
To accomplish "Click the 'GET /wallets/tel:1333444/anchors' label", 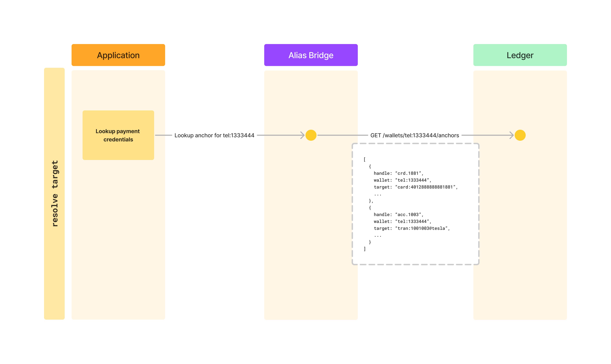I will click(415, 135).
